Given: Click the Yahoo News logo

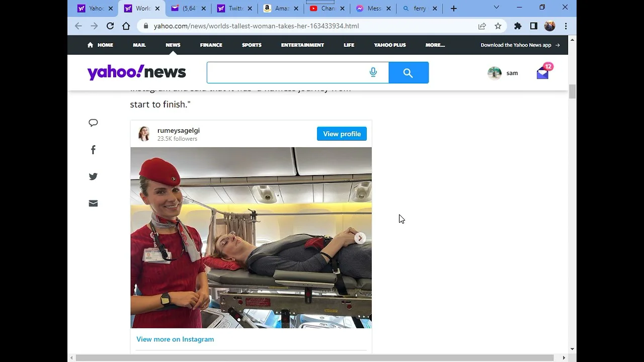Looking at the screenshot, I should pyautogui.click(x=137, y=72).
